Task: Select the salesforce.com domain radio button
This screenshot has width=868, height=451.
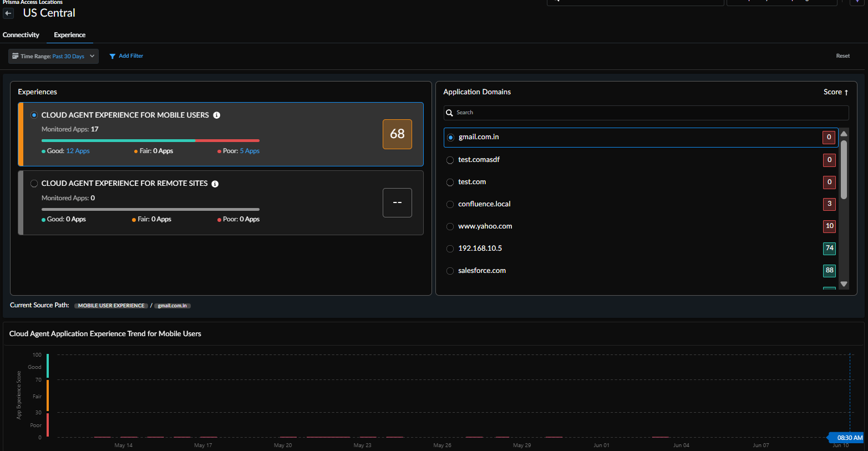Action: tap(450, 271)
